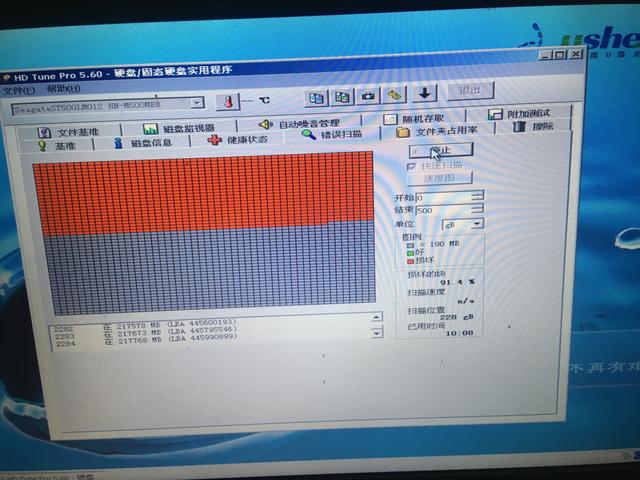Click the 退出 exit button

click(470, 91)
